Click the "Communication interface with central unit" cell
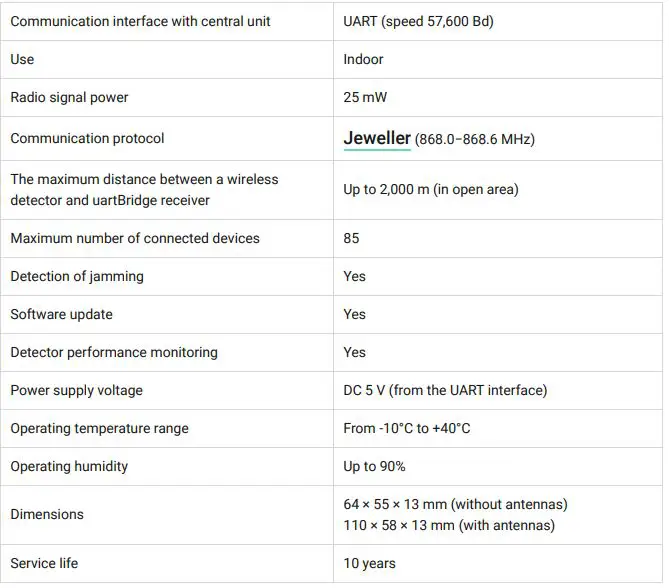The height and width of the screenshot is (588, 669). (140, 21)
